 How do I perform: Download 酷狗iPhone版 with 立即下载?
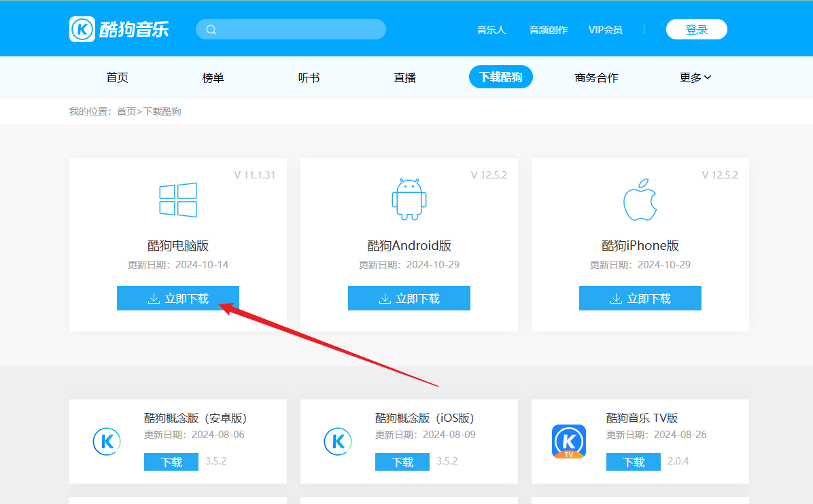click(x=640, y=298)
